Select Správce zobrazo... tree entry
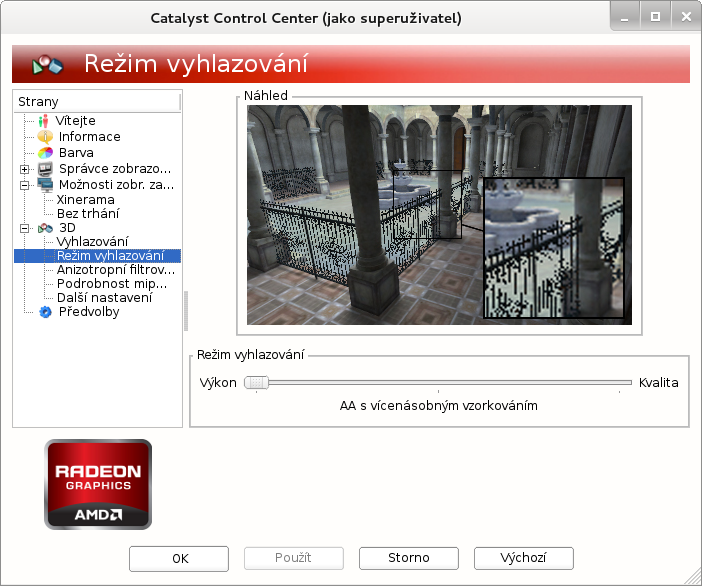702x586 pixels. point(115,169)
